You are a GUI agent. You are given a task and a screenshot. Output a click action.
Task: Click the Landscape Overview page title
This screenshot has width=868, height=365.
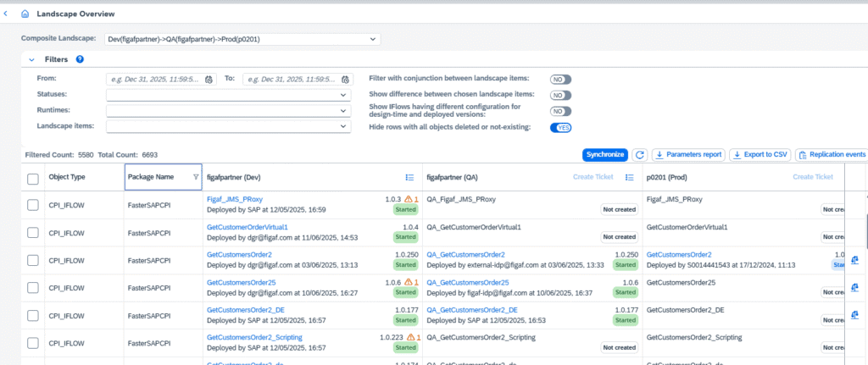point(76,14)
